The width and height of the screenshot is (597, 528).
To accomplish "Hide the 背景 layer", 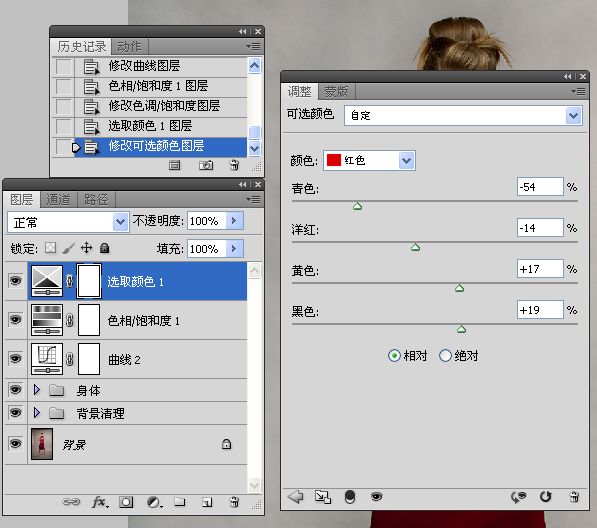I will pyautogui.click(x=15, y=443).
